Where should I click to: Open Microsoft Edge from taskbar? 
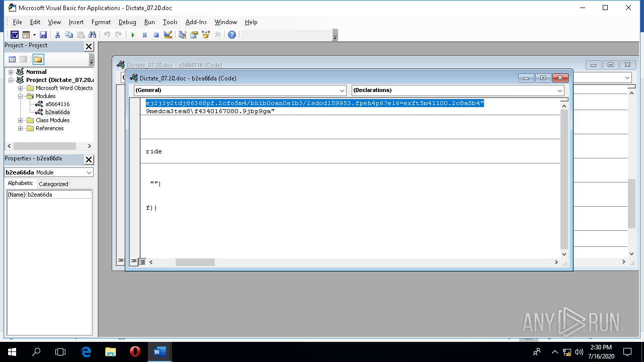coord(86,351)
